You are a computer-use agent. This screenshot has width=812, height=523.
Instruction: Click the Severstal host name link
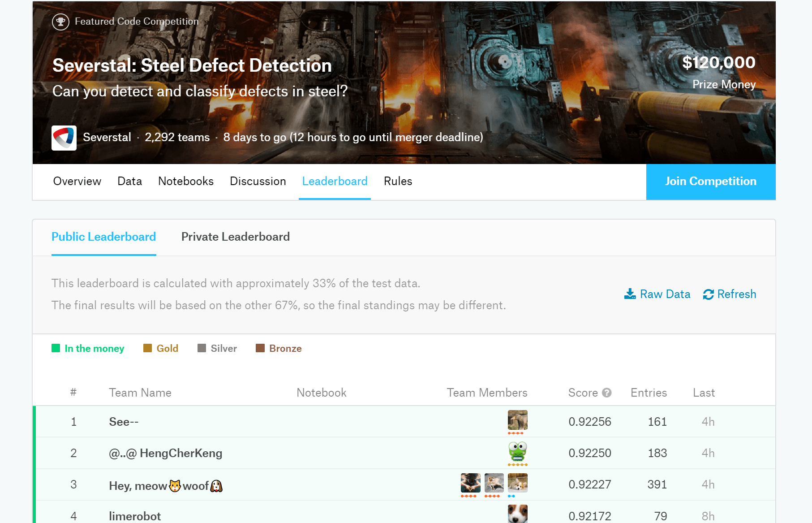pos(107,137)
